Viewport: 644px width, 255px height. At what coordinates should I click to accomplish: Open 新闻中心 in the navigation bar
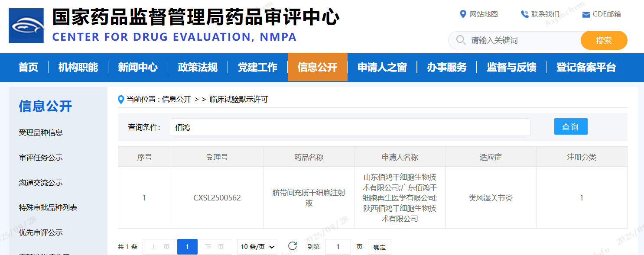tap(138, 67)
